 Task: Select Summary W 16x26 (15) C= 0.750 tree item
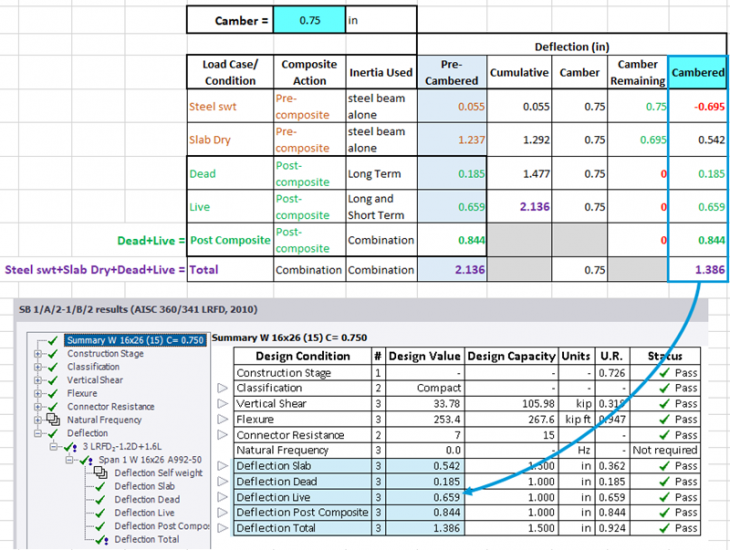[x=135, y=340]
